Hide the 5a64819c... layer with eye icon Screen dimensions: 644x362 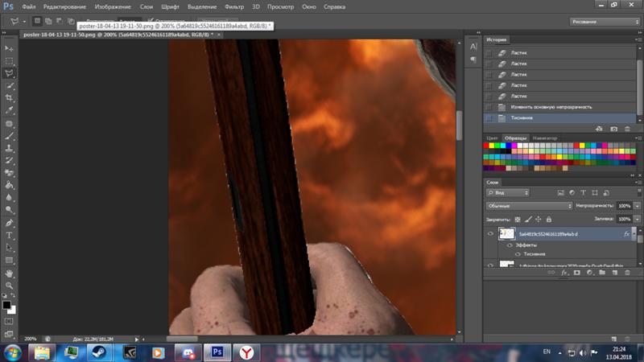[490, 234]
